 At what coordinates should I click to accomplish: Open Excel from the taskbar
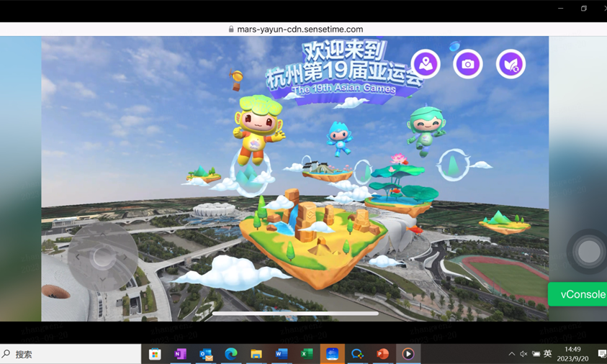click(x=307, y=354)
